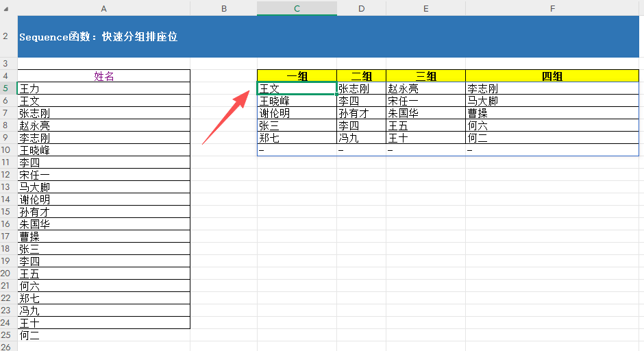Click cell A14 containing 谢伦明
This screenshot has width=644, height=351.
[104, 199]
